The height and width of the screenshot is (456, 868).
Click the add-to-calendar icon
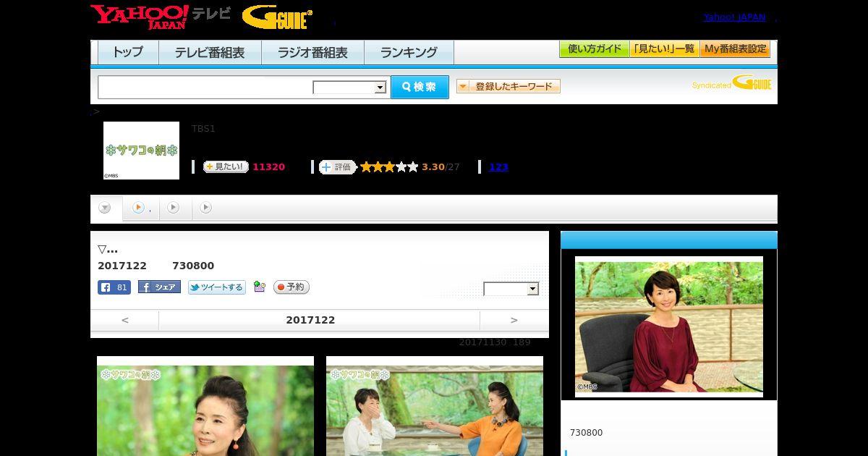pyautogui.click(x=260, y=287)
